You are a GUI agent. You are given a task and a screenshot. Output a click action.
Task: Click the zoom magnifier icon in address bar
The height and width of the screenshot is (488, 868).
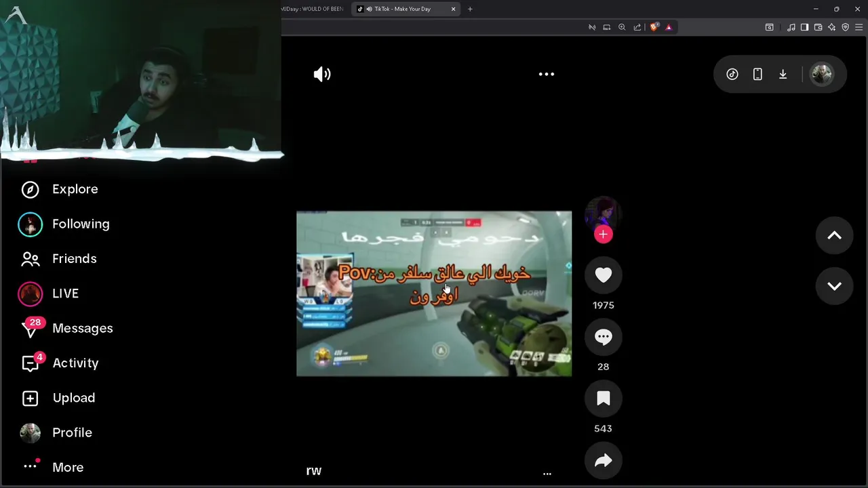pyautogui.click(x=622, y=27)
